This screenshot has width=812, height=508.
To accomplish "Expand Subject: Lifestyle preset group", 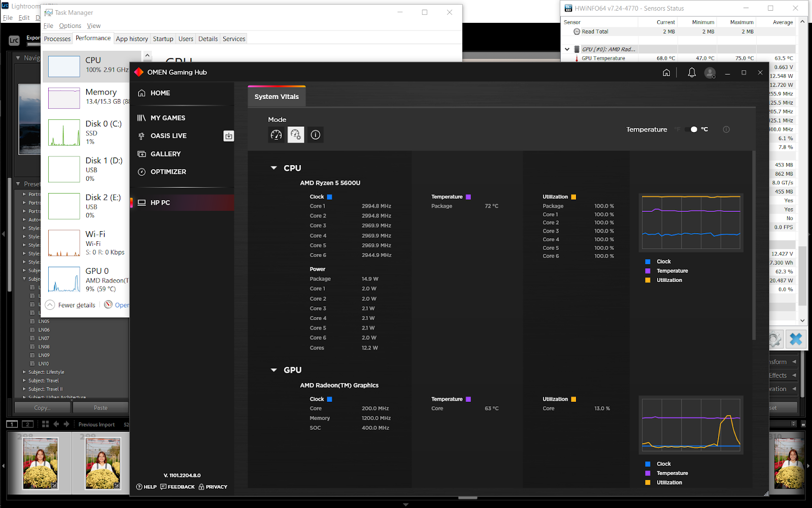I will pyautogui.click(x=24, y=372).
